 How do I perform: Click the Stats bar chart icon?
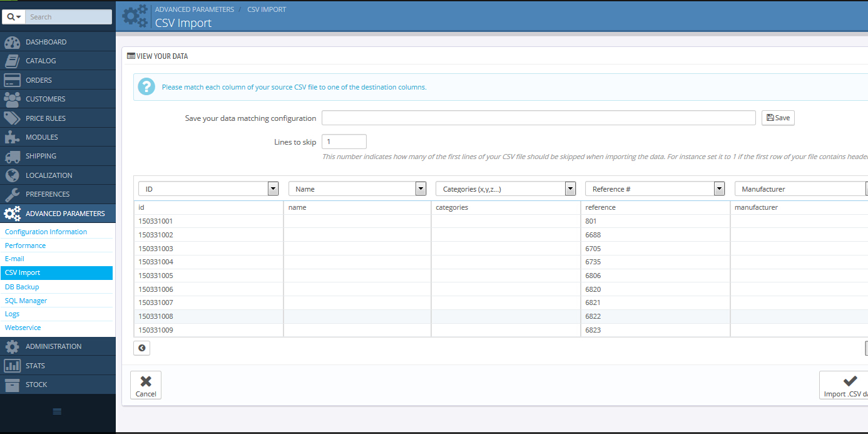(x=12, y=366)
